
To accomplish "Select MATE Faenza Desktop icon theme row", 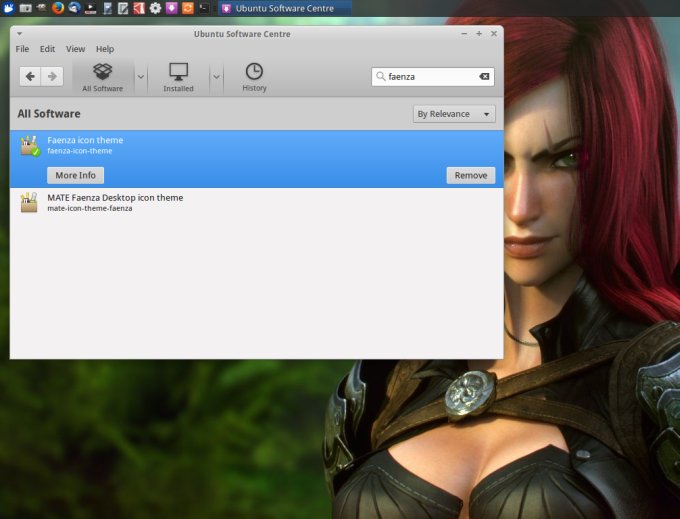I will [257, 202].
